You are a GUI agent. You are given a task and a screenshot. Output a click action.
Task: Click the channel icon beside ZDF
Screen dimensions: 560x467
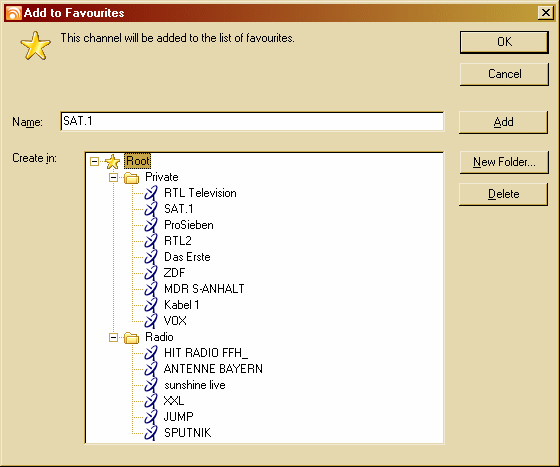(151, 273)
